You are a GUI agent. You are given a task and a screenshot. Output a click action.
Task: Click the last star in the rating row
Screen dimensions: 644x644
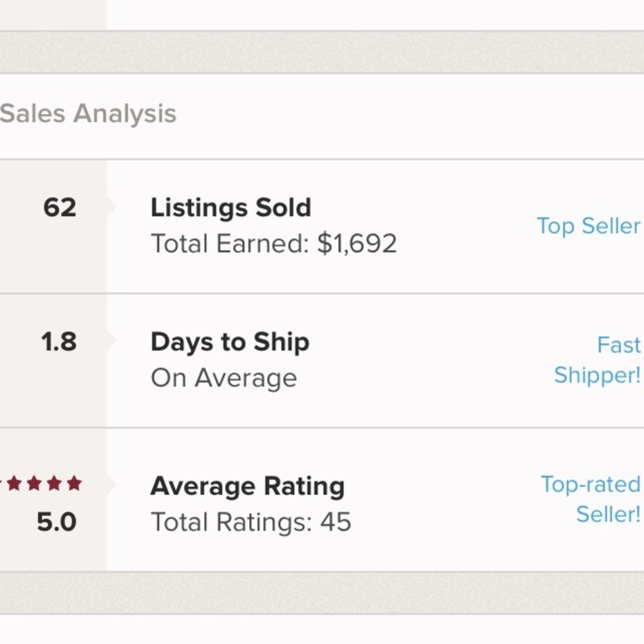tap(75, 481)
